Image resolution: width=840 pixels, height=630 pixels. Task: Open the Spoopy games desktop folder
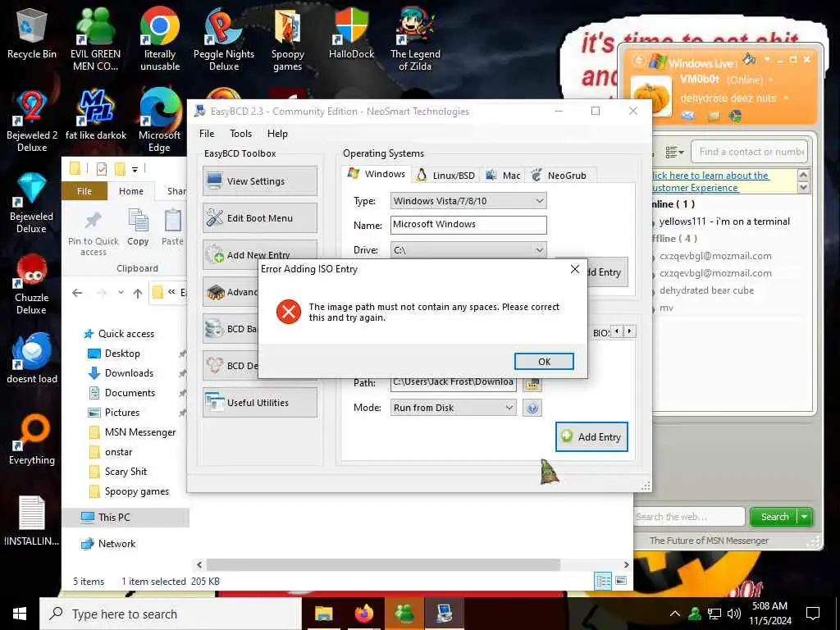[x=288, y=39]
